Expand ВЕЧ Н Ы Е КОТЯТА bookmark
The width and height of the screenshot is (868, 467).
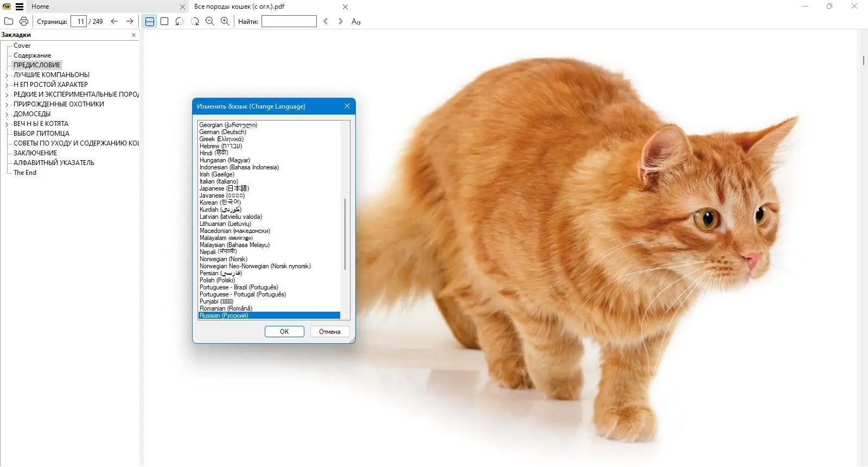click(7, 124)
